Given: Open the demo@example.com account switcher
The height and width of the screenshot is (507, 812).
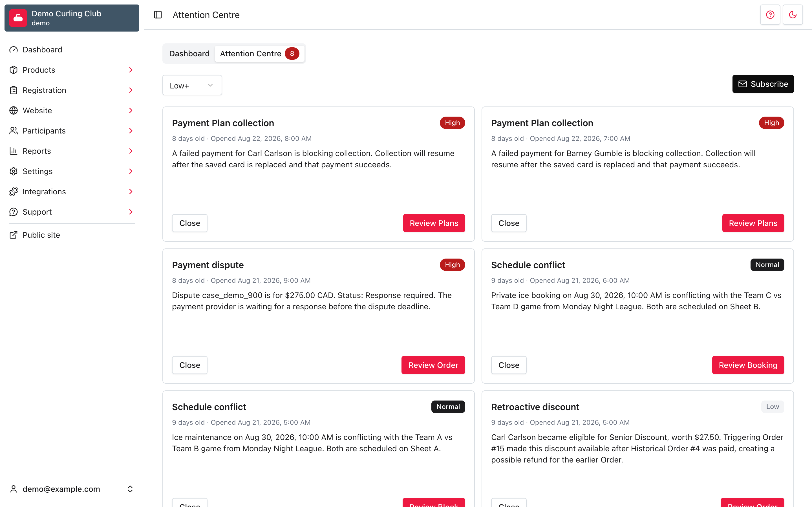Looking at the screenshot, I should coord(72,489).
